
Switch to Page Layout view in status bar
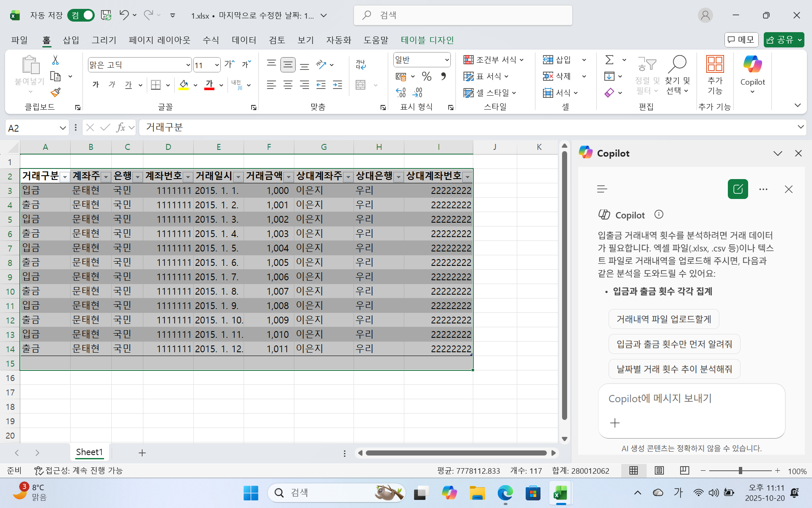coord(658,470)
